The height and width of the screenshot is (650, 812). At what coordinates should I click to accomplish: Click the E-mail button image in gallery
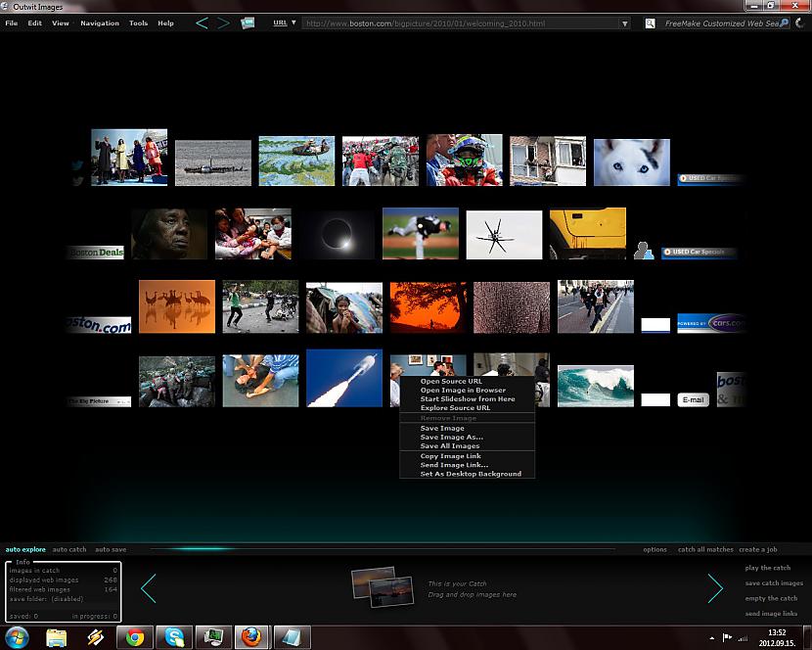[x=693, y=399]
